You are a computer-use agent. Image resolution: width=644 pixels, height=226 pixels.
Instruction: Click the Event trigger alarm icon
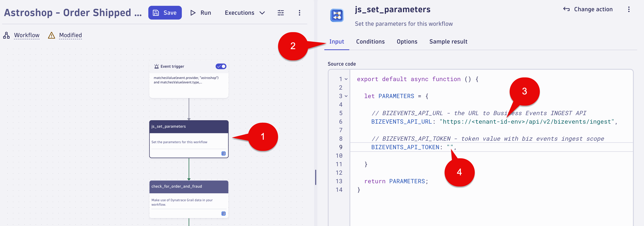[x=156, y=66]
